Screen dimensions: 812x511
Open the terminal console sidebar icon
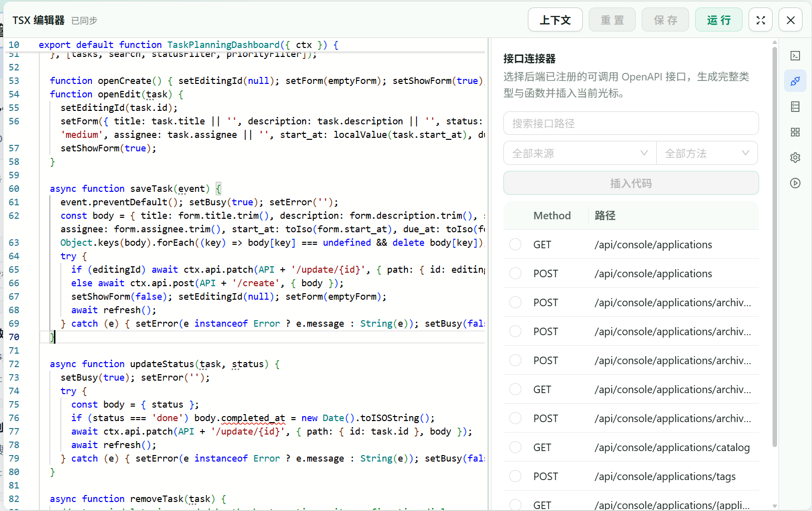coord(796,55)
